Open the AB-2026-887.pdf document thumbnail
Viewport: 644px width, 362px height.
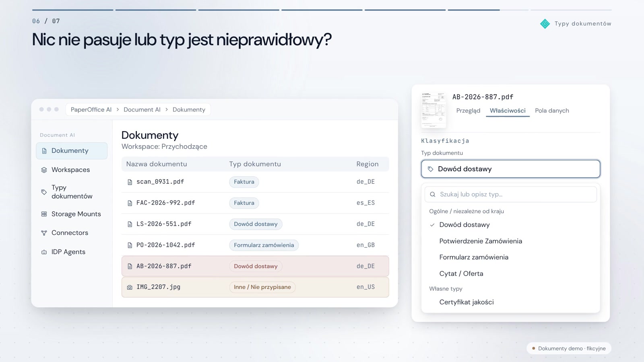(433, 110)
